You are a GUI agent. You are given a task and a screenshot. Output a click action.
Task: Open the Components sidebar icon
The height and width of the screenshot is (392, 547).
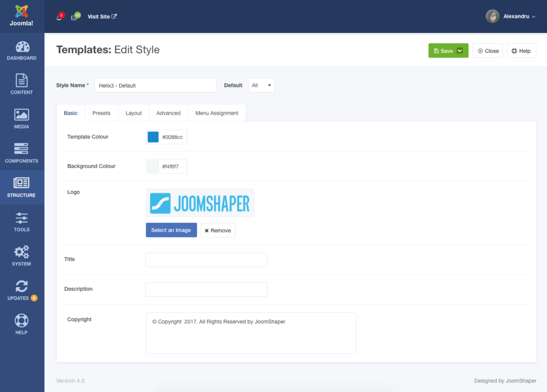22,149
